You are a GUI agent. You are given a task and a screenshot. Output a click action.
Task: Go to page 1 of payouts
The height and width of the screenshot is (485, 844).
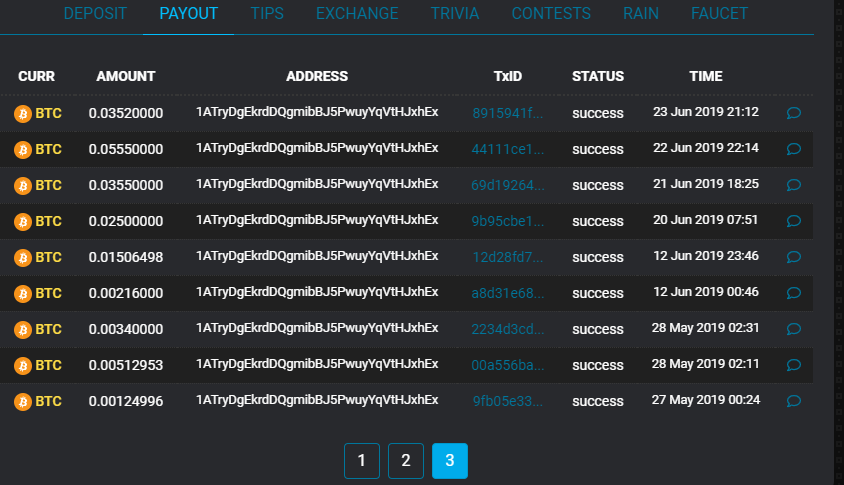pos(361,461)
